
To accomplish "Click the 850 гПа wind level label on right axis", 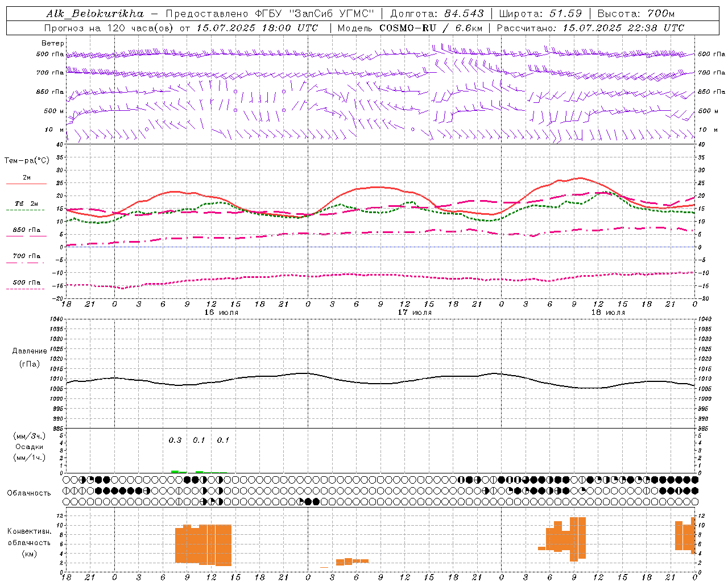I will coord(712,92).
